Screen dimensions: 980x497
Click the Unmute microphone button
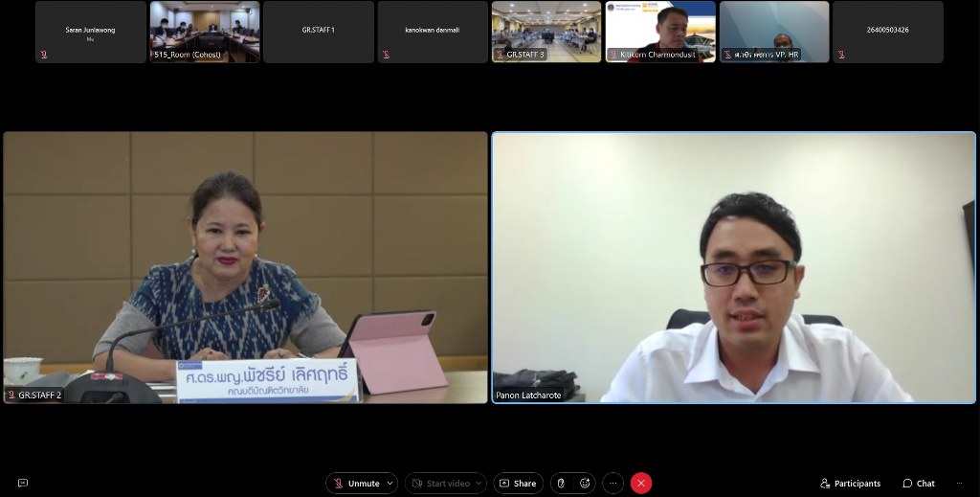pyautogui.click(x=355, y=484)
